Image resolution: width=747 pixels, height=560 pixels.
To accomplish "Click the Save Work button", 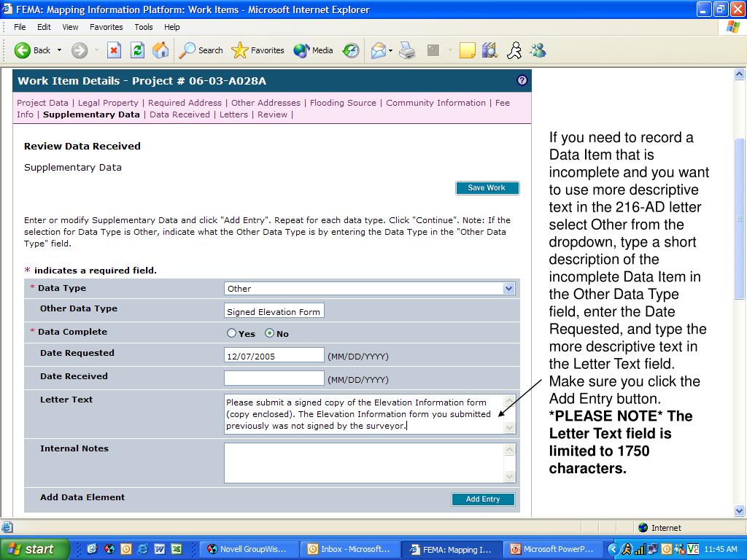I will [x=487, y=188].
